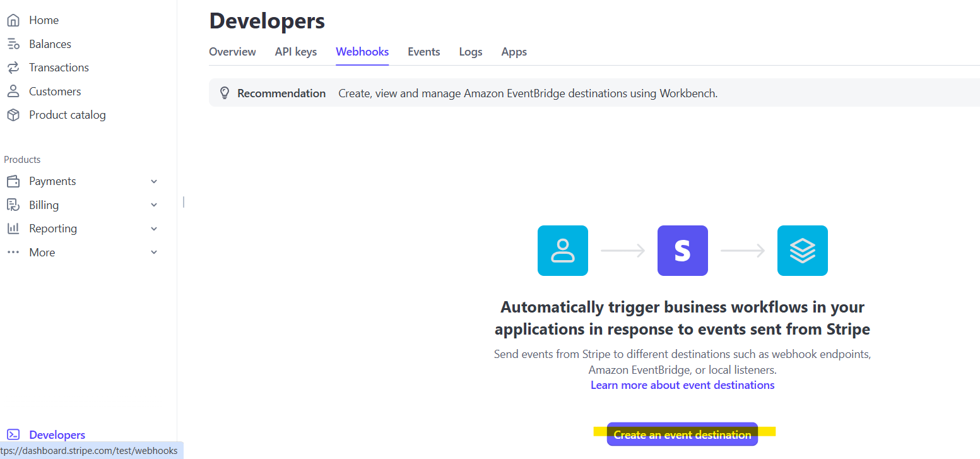Click the Send events from Stripe description
This screenshot has height=459, width=980.
[682, 362]
